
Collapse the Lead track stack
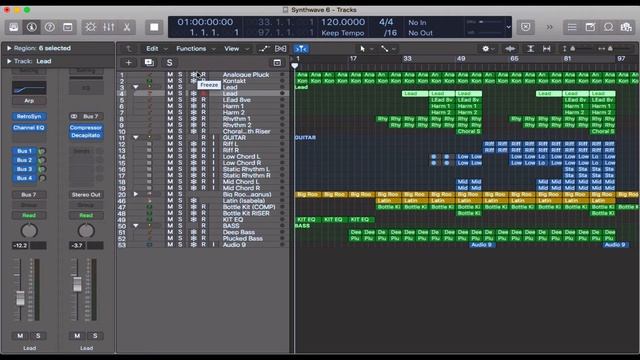coord(136,87)
